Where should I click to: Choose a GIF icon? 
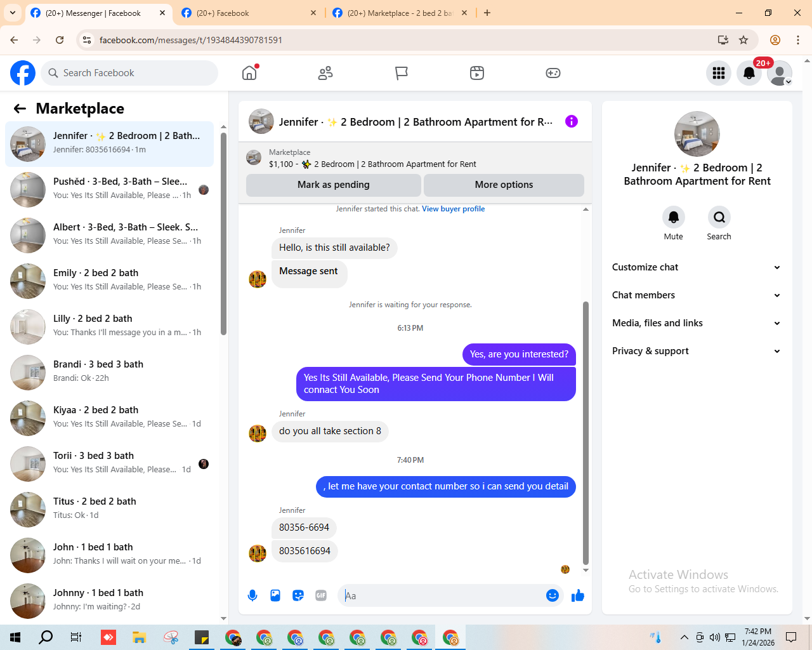[321, 595]
